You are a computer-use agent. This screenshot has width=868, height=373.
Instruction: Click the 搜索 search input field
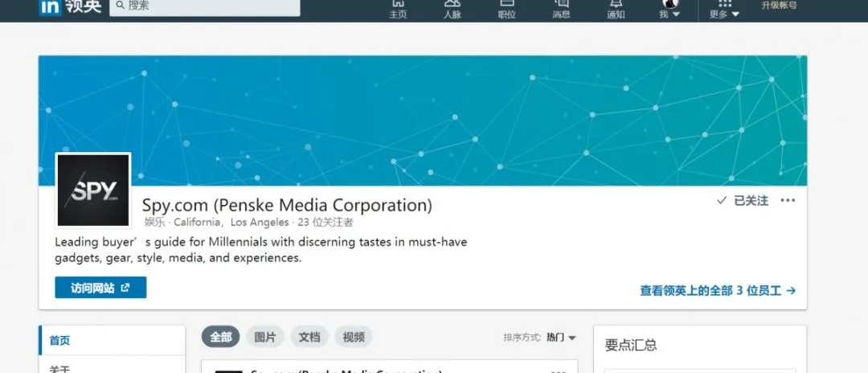pyautogui.click(x=205, y=7)
